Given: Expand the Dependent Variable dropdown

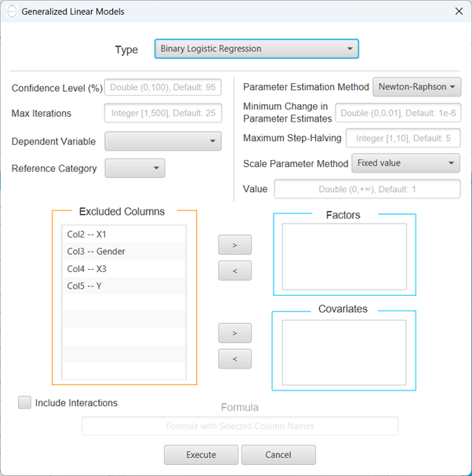Looking at the screenshot, I should click(163, 141).
